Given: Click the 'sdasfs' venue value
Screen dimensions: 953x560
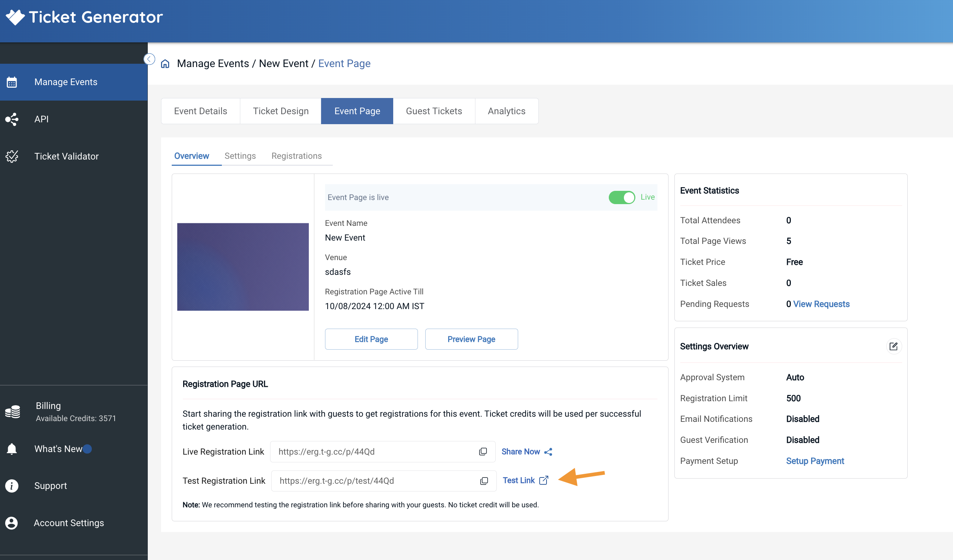Looking at the screenshot, I should tap(338, 272).
